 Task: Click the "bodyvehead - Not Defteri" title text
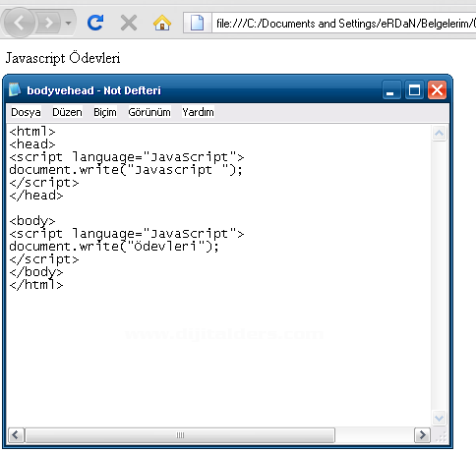coord(93,90)
